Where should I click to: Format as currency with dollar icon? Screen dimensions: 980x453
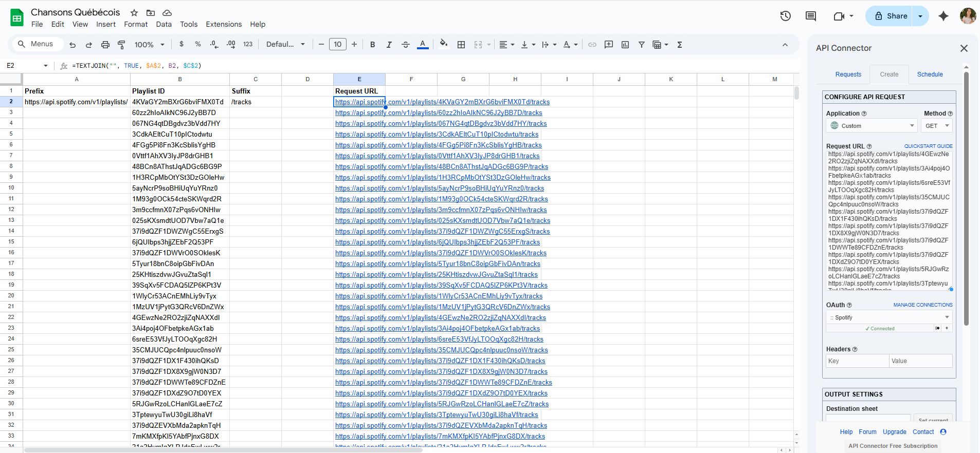point(182,45)
